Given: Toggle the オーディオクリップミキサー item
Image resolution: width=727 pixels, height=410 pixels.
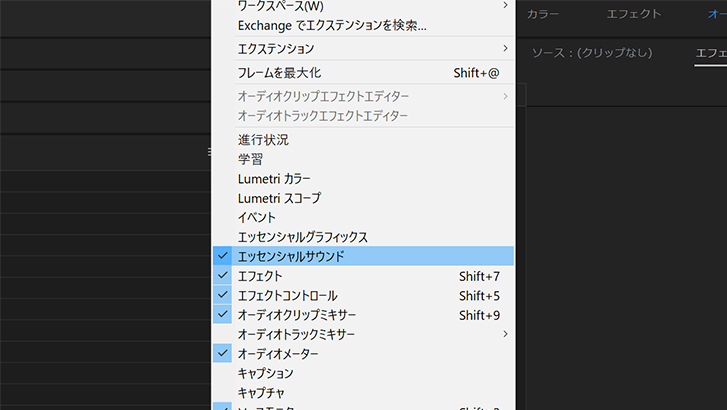Looking at the screenshot, I should coord(363,315).
